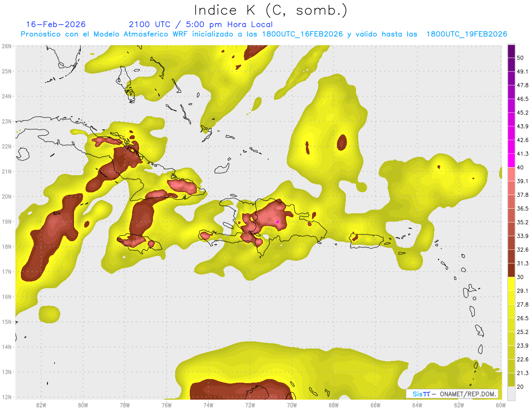Click the latitude label "23N"

coord(7,121)
